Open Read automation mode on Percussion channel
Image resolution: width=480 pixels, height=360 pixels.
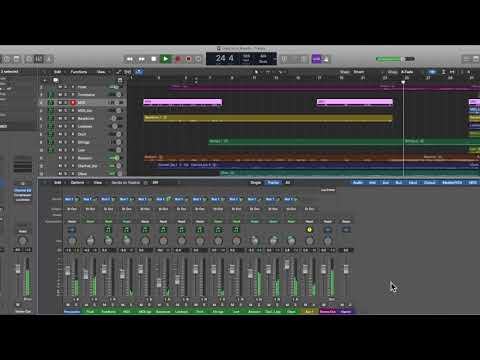pos(72,221)
